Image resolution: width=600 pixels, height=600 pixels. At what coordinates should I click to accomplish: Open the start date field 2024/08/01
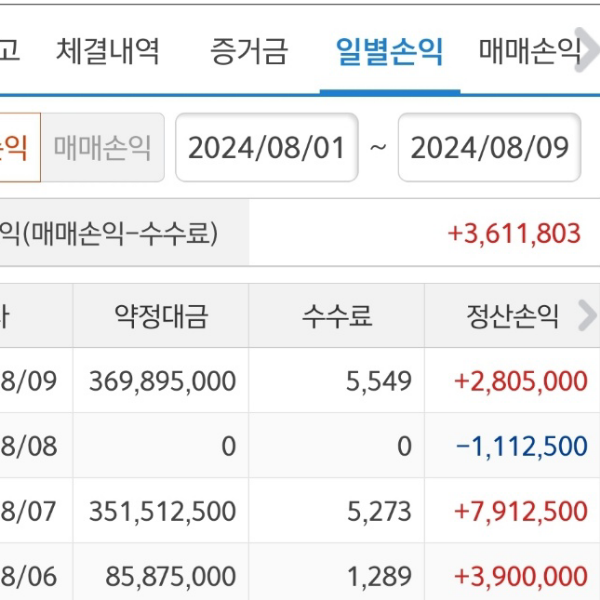266,149
